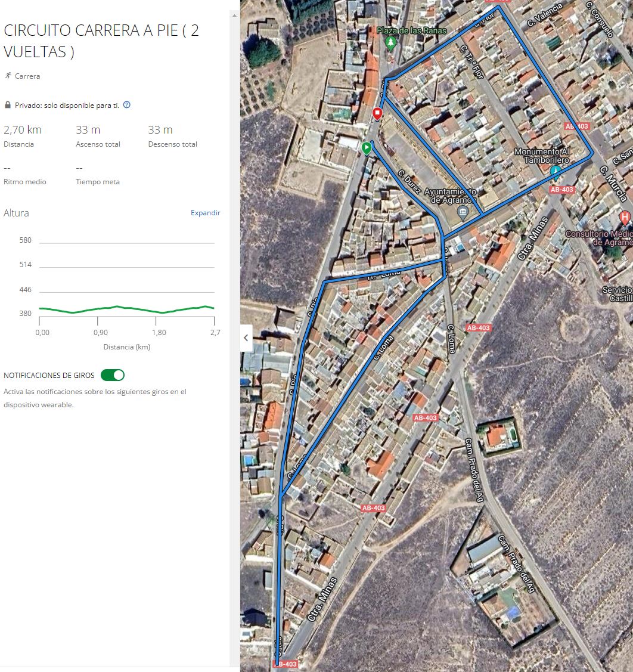The height and width of the screenshot is (672, 633).
Task: Click the 2,70 km distance value
Action: click(23, 130)
